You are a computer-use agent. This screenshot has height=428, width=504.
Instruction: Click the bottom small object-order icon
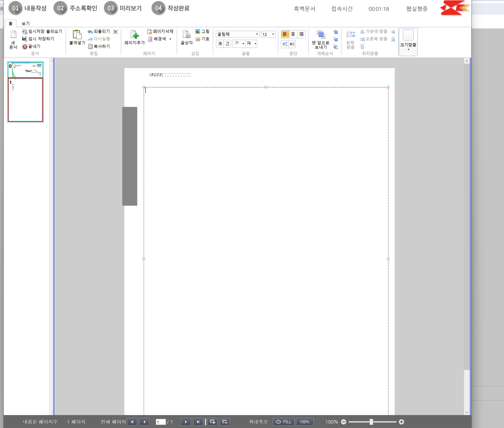point(335,47)
